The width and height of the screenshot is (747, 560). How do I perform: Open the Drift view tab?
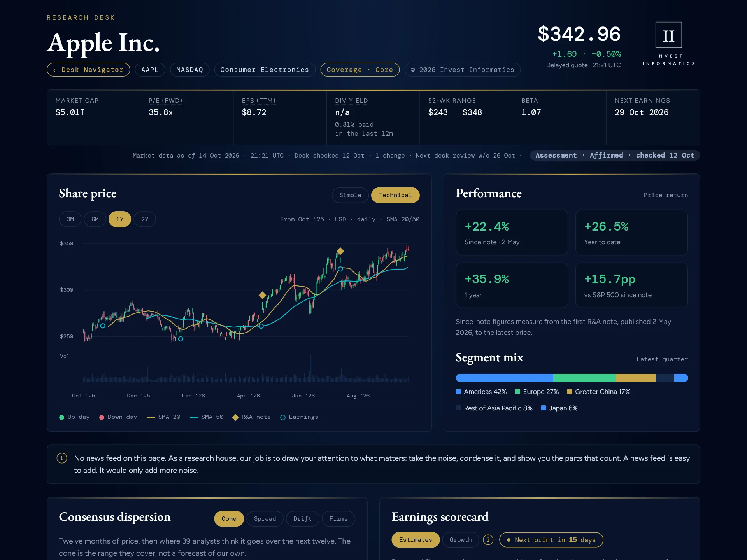coord(302,519)
